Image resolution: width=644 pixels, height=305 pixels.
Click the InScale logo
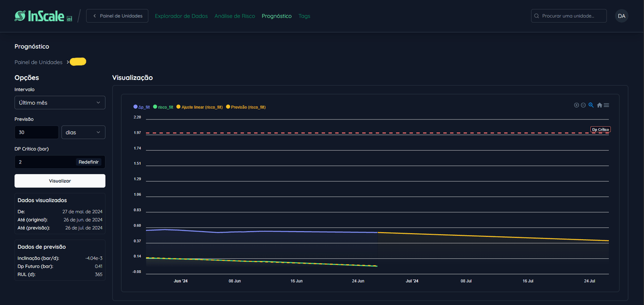pyautogui.click(x=43, y=16)
